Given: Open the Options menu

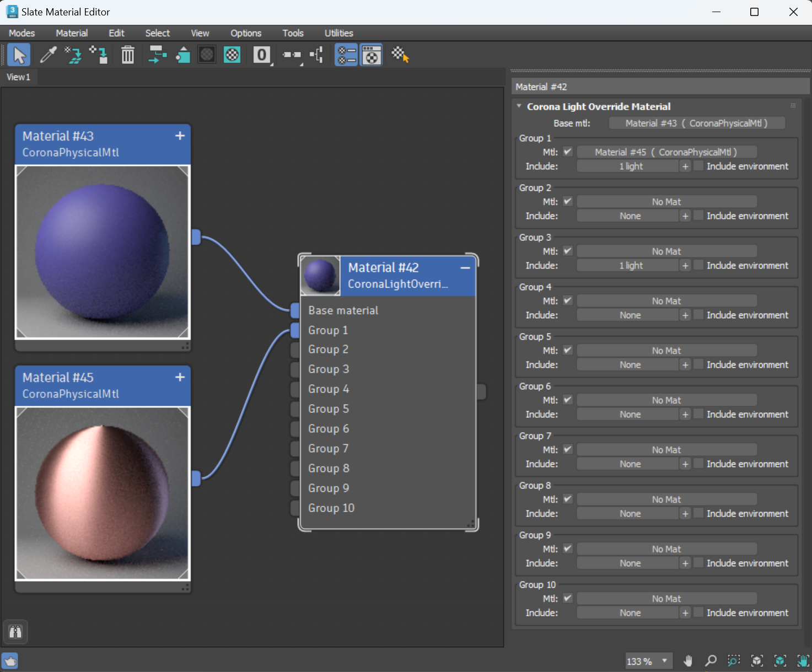Looking at the screenshot, I should (x=246, y=33).
